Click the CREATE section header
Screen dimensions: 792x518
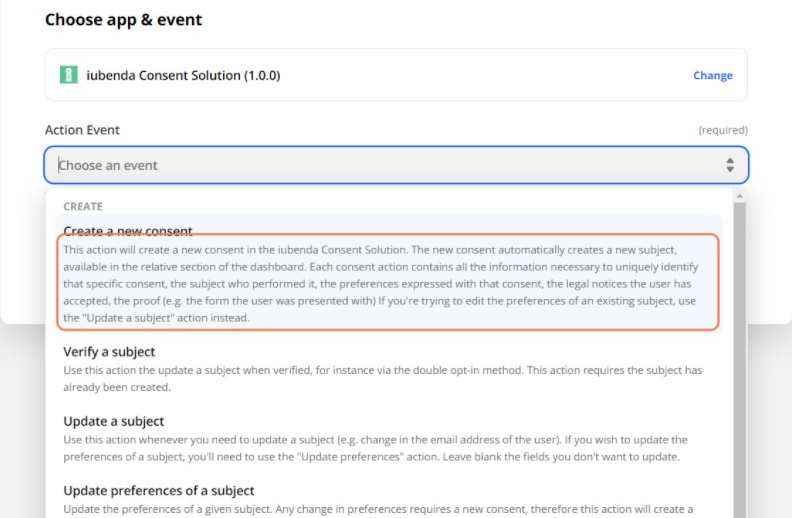click(83, 207)
